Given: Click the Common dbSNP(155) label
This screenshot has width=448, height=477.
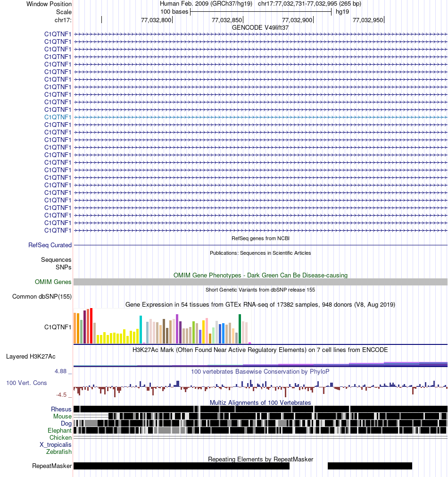Looking at the screenshot, I should pyautogui.click(x=42, y=296).
